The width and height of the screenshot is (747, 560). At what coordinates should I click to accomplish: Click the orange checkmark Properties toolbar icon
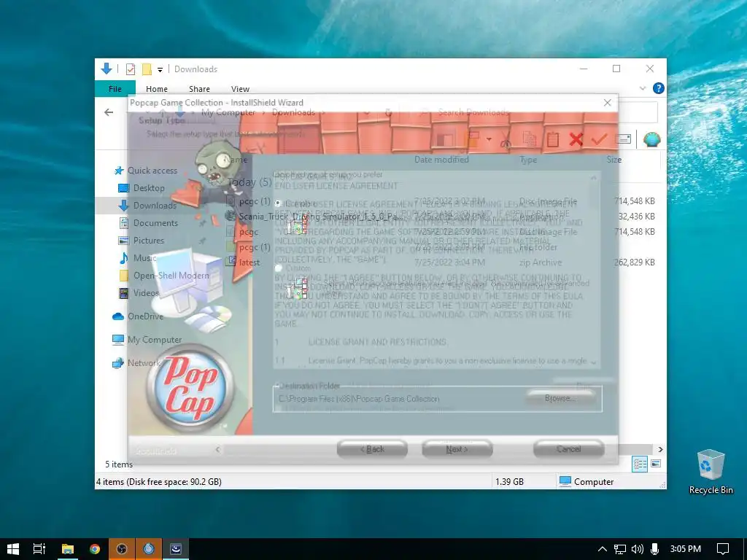(600, 139)
